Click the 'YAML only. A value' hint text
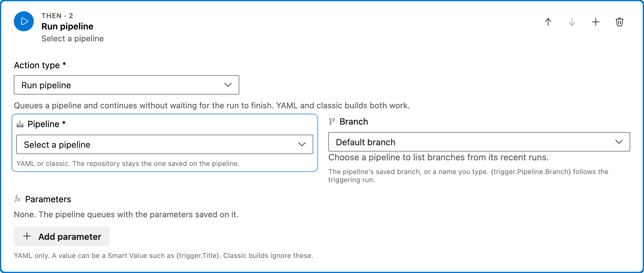 click(x=164, y=255)
